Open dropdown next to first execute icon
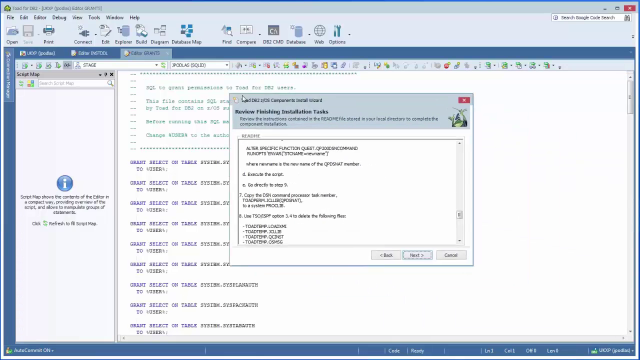 tap(31, 65)
